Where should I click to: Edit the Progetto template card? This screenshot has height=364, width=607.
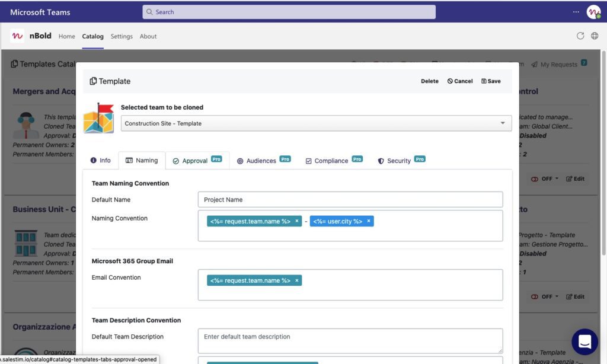click(575, 296)
